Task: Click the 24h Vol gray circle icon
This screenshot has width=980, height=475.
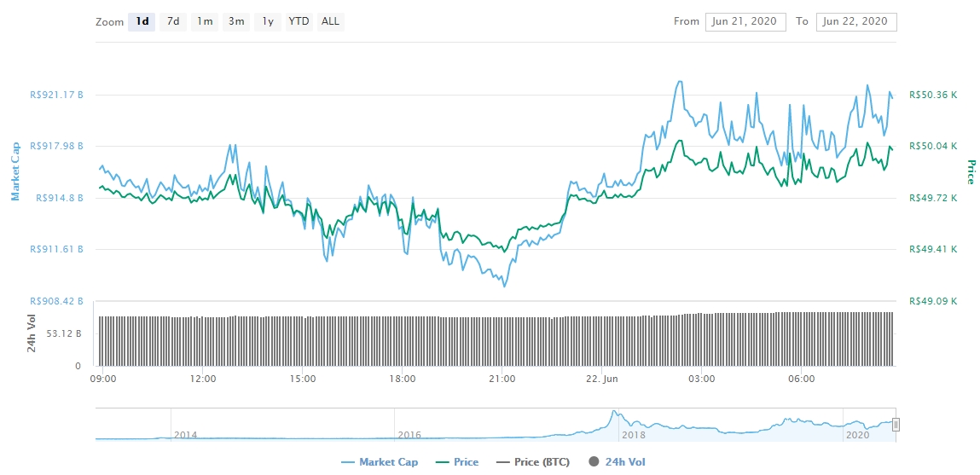Action: tap(594, 462)
